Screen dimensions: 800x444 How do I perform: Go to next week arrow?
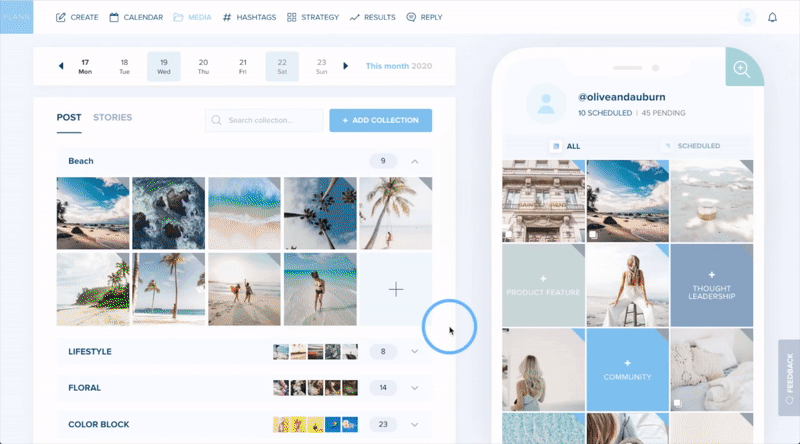coord(345,66)
